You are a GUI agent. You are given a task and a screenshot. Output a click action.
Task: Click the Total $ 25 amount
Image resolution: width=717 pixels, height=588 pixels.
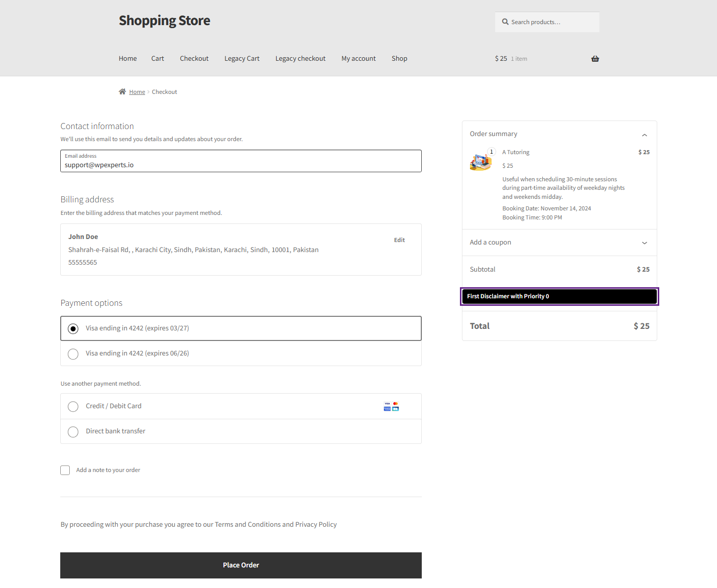point(641,326)
